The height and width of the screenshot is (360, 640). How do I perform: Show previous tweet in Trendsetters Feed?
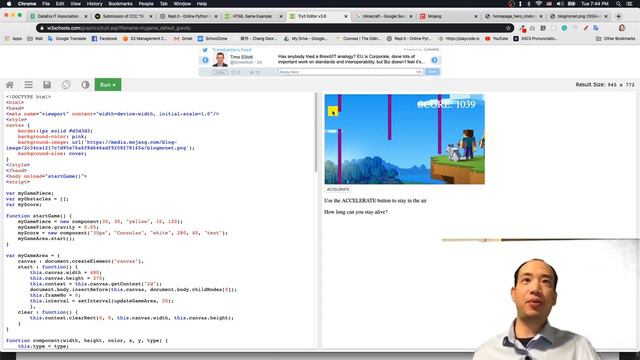click(205, 60)
